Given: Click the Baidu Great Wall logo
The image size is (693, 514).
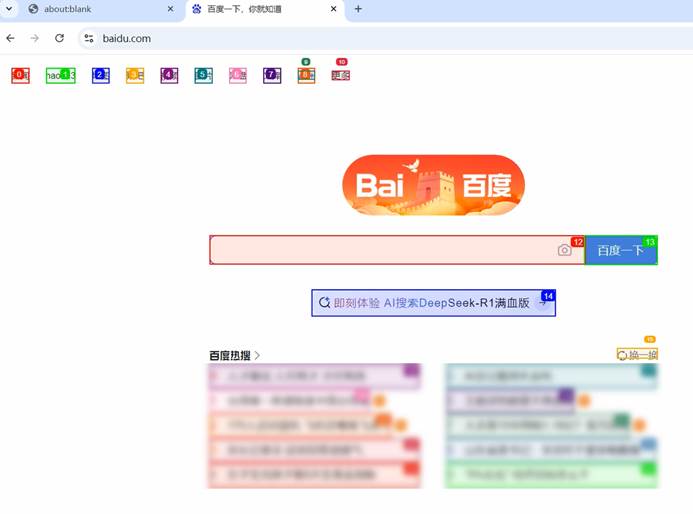Looking at the screenshot, I should click(433, 185).
